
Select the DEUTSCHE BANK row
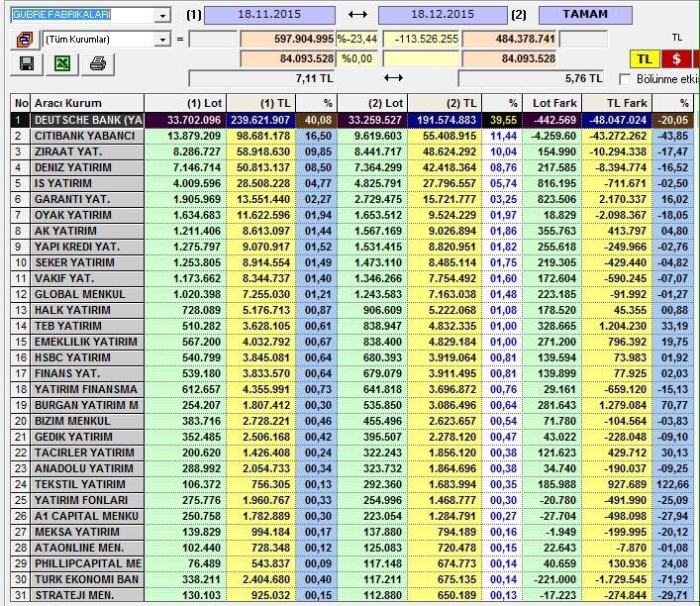[x=351, y=120]
